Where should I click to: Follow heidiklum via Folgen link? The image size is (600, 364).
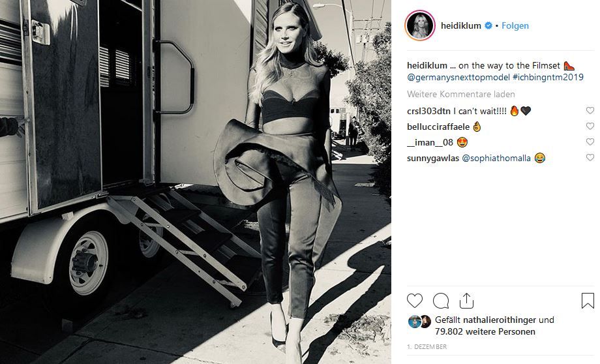[515, 25]
